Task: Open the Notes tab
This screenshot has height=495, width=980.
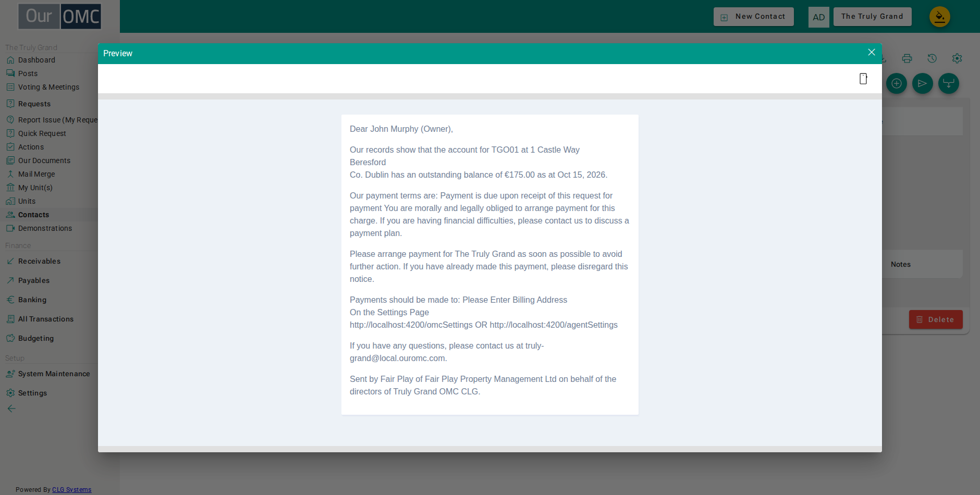Action: [900, 264]
